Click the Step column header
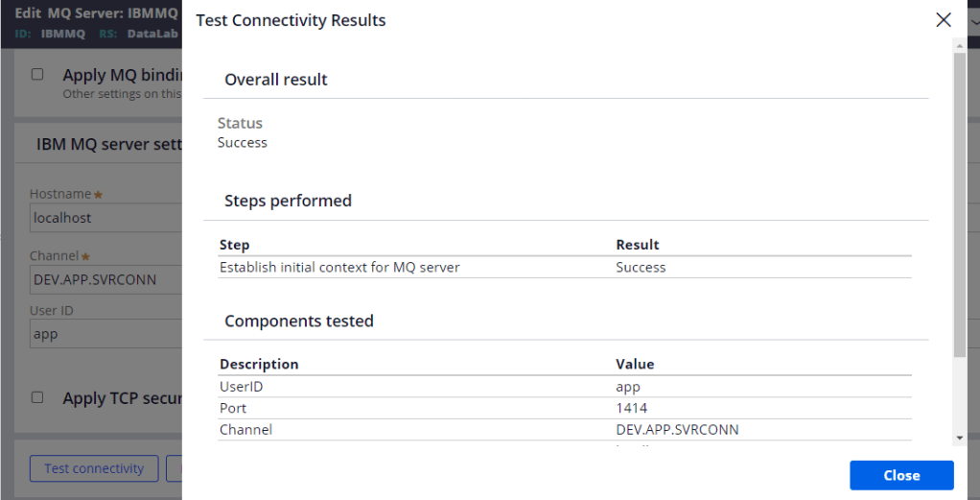 point(235,245)
